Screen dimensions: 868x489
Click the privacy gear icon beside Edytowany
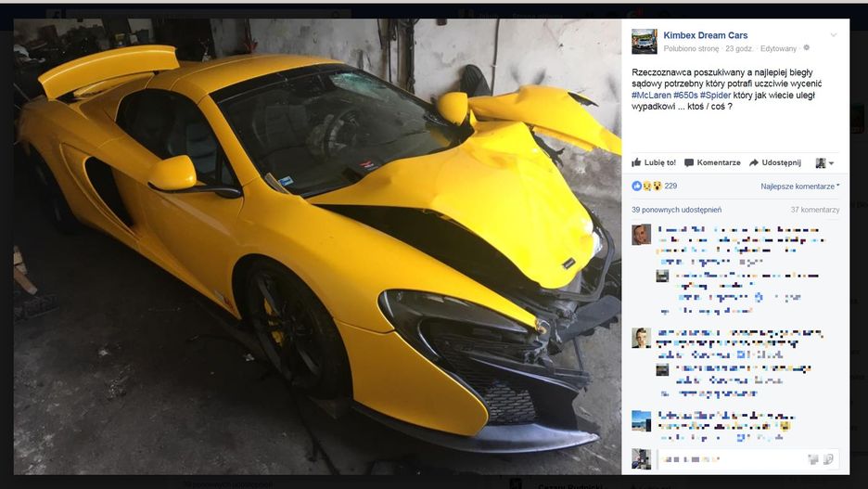coord(807,48)
